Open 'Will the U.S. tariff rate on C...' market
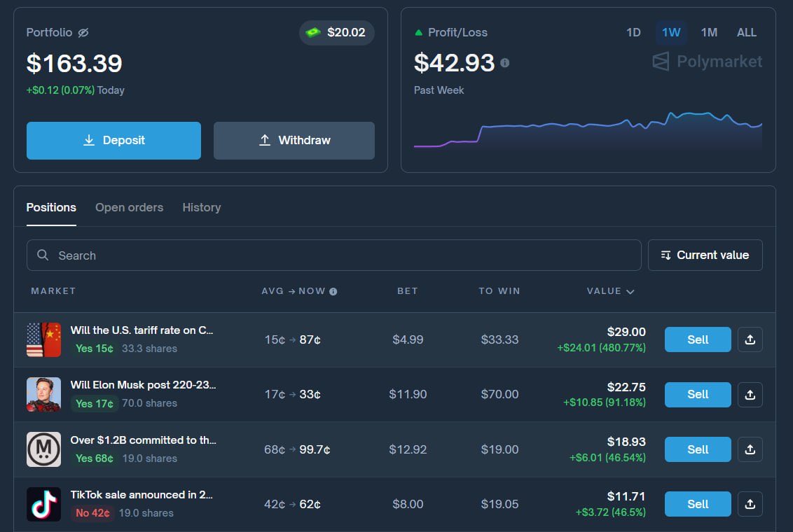This screenshot has height=532, width=793. pos(142,330)
